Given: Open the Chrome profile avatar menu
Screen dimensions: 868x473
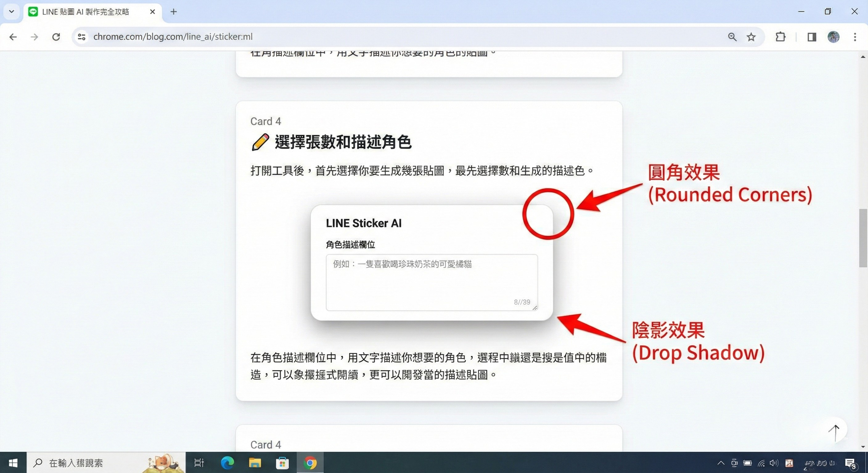Looking at the screenshot, I should pyautogui.click(x=834, y=37).
